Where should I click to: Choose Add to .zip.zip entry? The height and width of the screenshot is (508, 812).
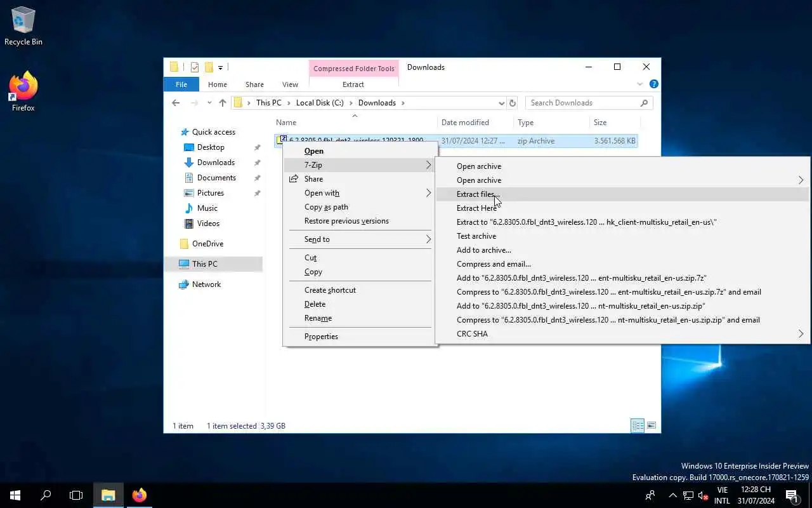click(622, 306)
